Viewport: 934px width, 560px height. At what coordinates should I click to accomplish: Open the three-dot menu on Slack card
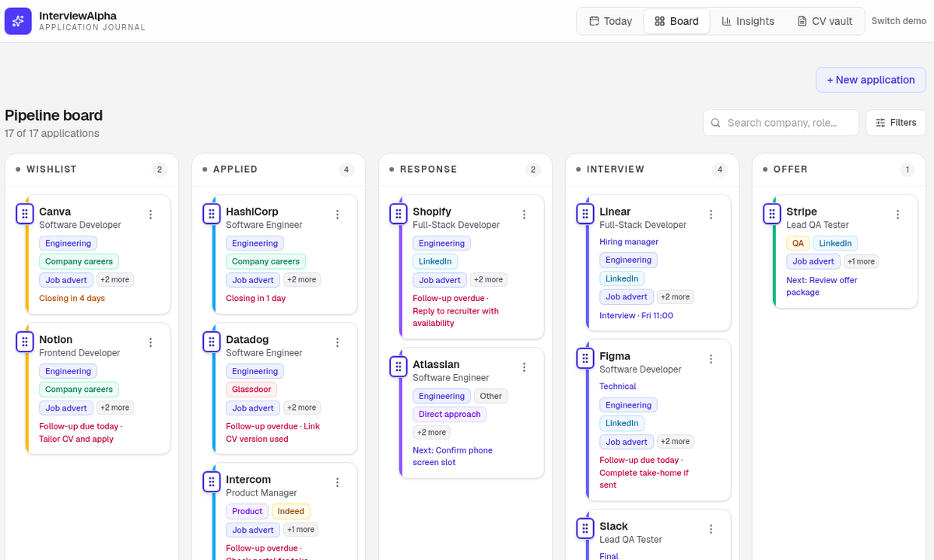711,529
